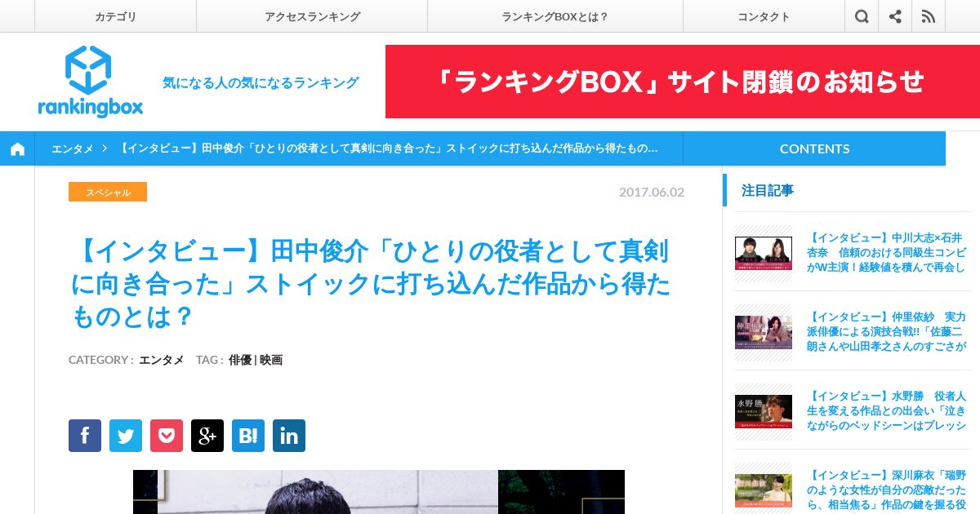Screen dimensions: 980x514
Task: Click the orange スペシャル label
Action: pos(108,192)
